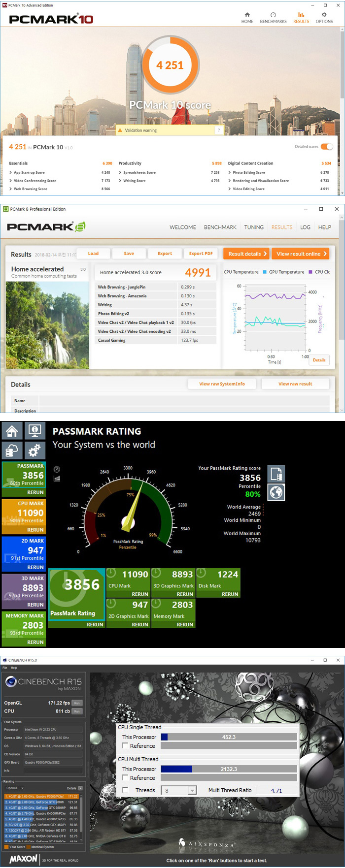Toggle the Detailed scores switch
Screen dimensions: 345x868
point(327,147)
